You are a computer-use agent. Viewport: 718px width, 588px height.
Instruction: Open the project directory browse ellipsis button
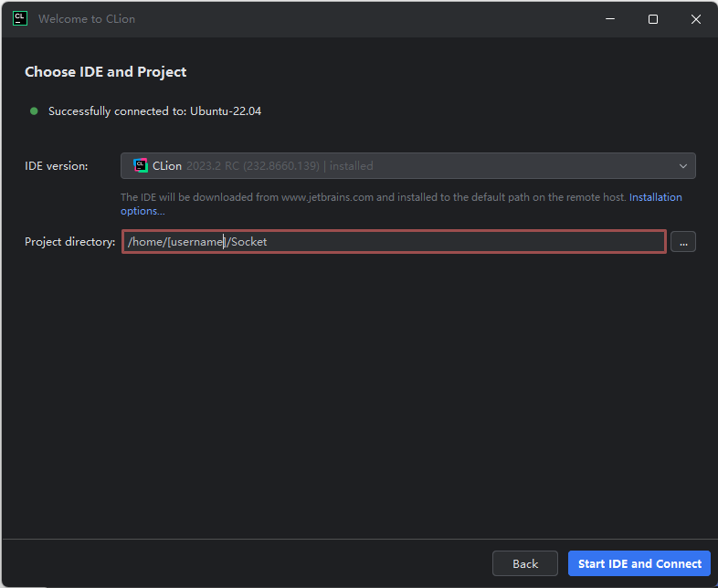(x=682, y=242)
